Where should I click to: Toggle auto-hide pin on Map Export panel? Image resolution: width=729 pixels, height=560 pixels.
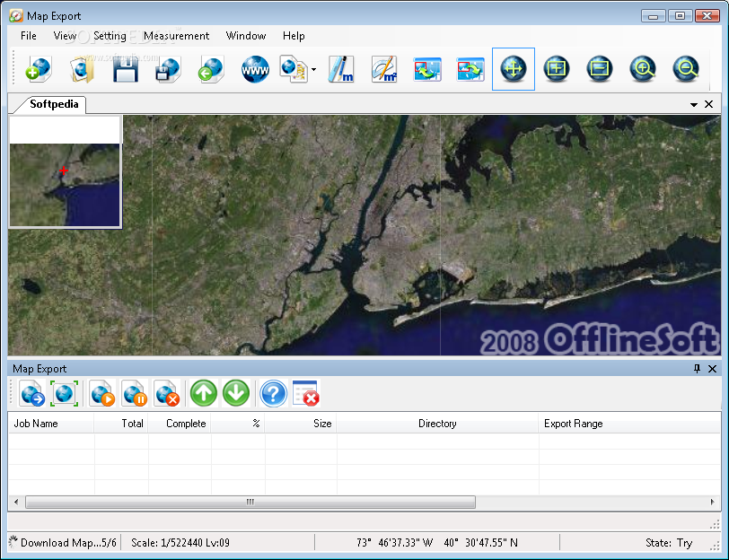click(x=697, y=369)
